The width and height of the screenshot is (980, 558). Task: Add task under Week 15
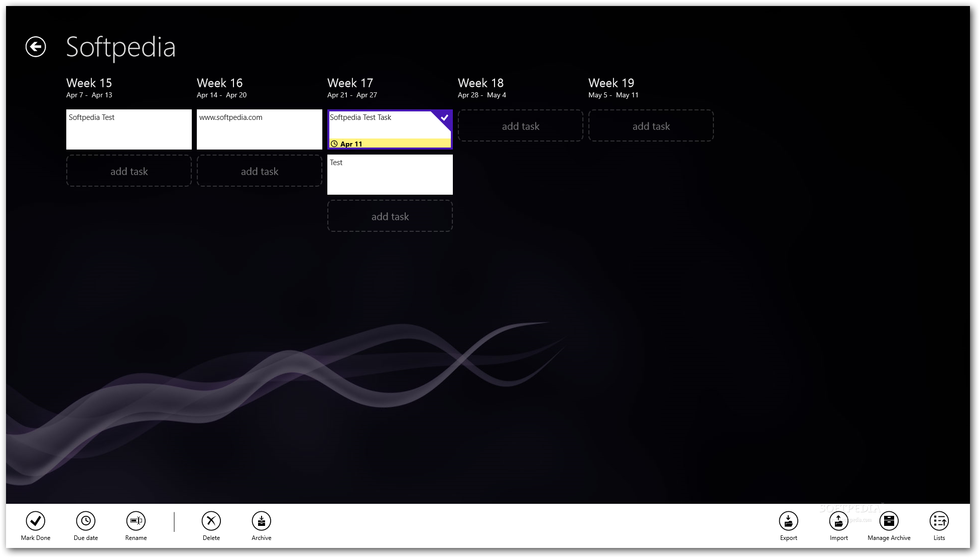(129, 171)
